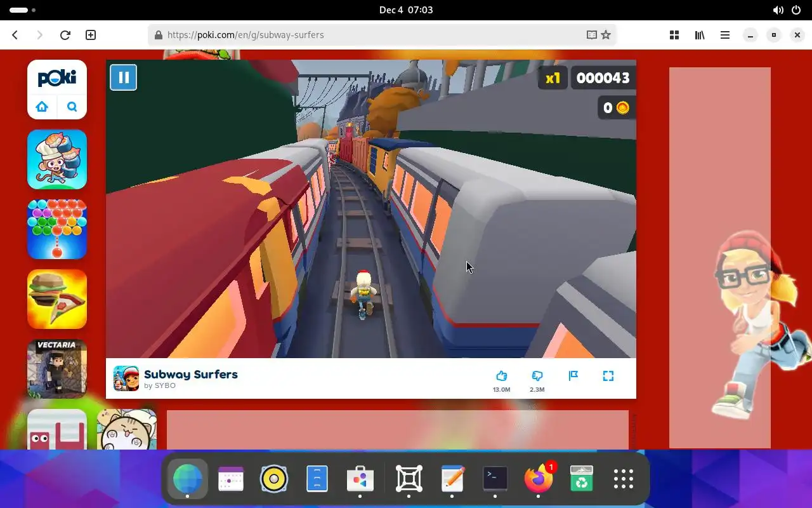The height and width of the screenshot is (508, 812).
Task: Click the coin counter in game
Action: tap(615, 108)
